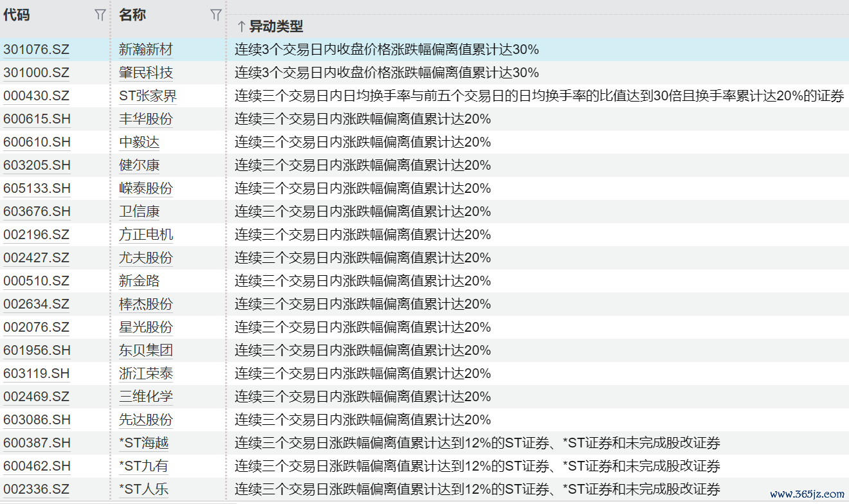Image resolution: width=849 pixels, height=504 pixels.
Task: Click the 名称 column header
Action: coord(132,15)
